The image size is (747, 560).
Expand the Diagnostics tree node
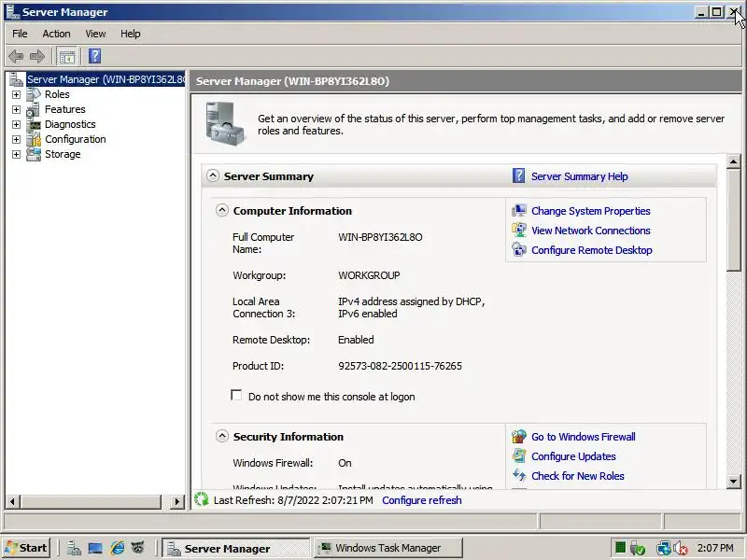point(16,125)
